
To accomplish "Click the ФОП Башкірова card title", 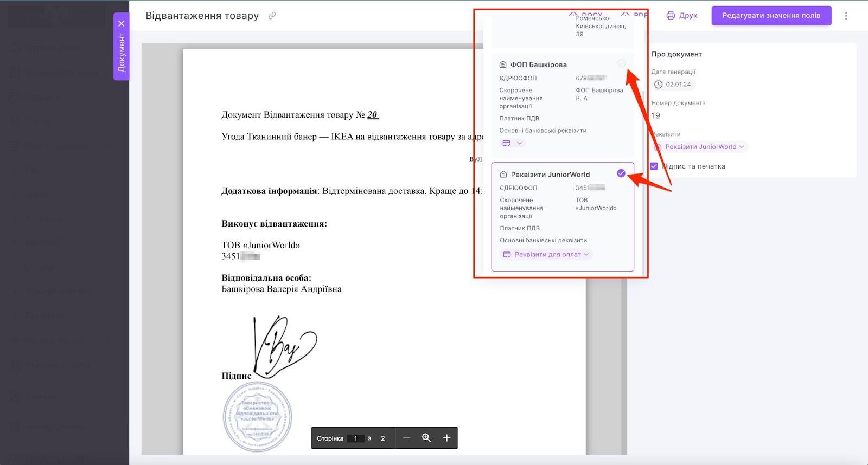I will point(538,64).
